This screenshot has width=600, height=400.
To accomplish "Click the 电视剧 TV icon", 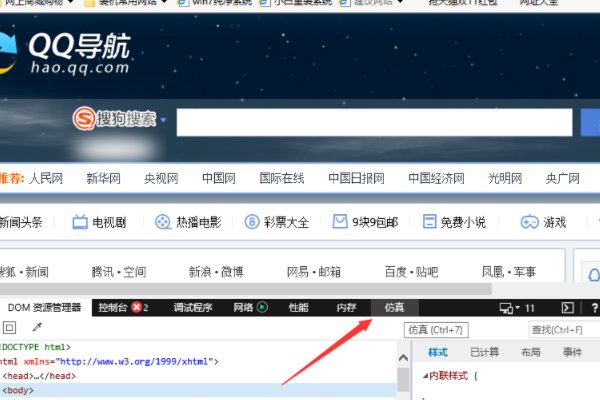I will click(80, 222).
